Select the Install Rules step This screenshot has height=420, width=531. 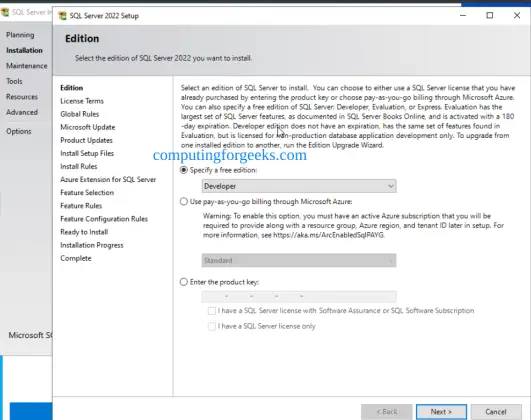click(x=79, y=166)
